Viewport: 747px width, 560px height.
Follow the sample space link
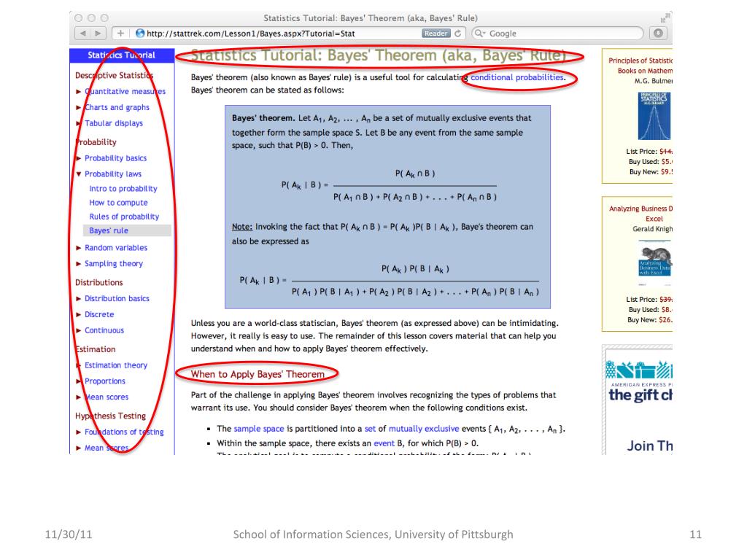[259, 429]
